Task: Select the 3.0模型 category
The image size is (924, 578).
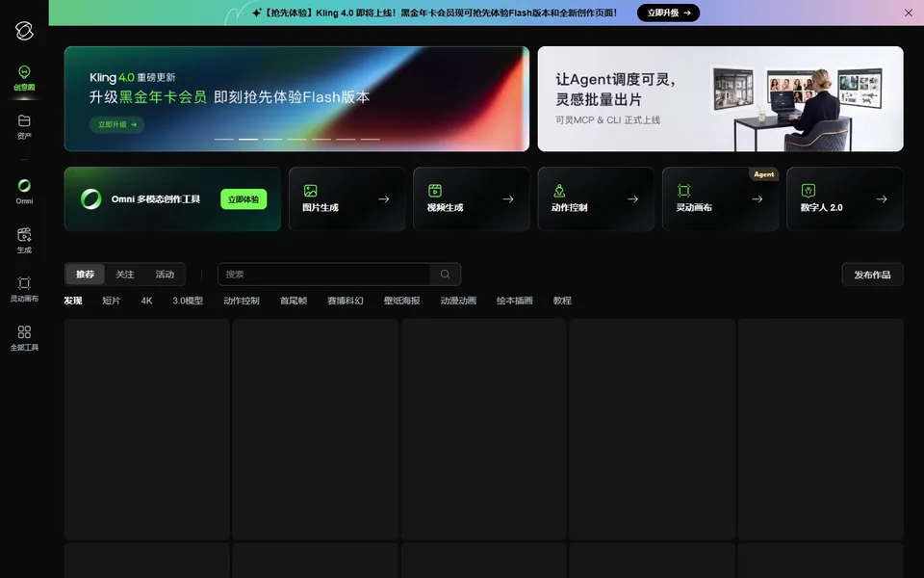Action: point(188,301)
